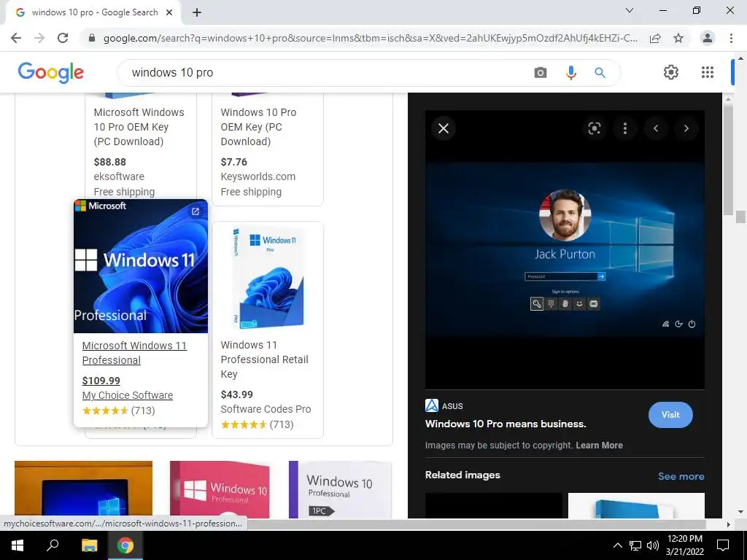This screenshot has height=560, width=747.
Task: Click the Windows 11 Professional ad image
Action: coord(141,266)
